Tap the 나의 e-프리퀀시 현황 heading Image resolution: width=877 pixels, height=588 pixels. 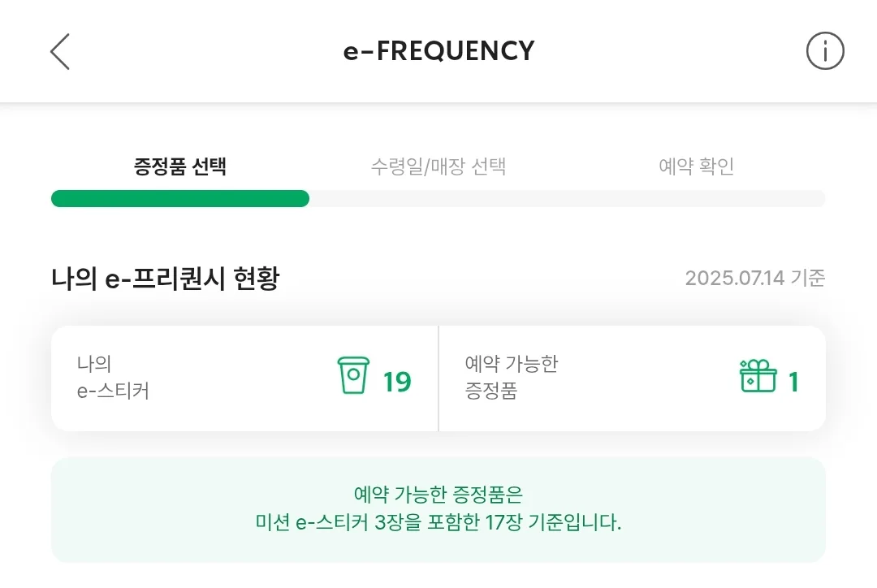pos(165,278)
